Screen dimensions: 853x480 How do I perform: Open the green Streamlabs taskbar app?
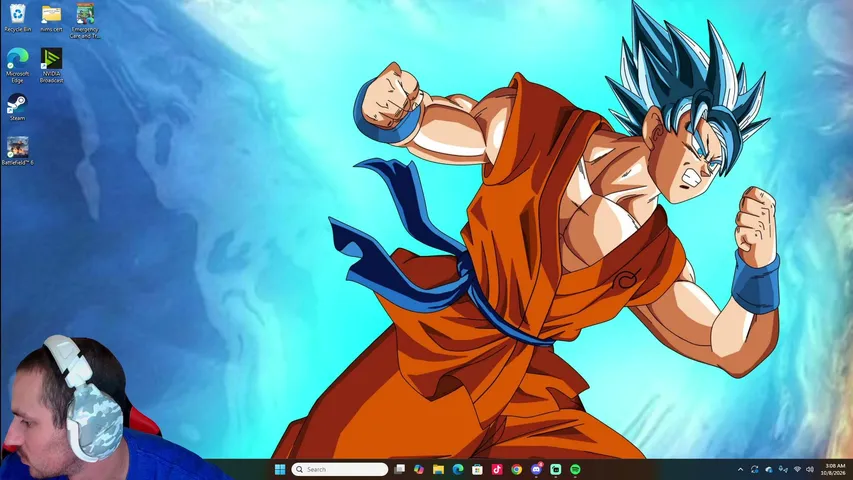point(555,469)
